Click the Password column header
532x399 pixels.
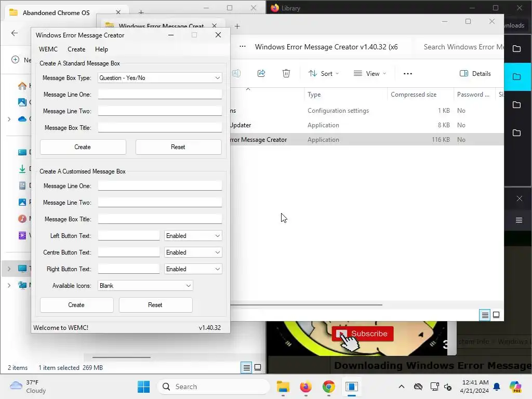pos(474,95)
